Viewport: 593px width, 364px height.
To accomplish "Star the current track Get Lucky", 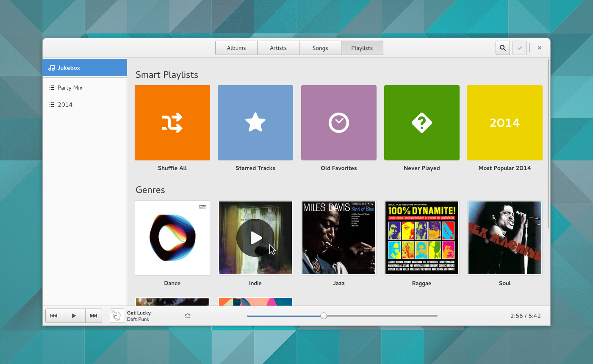I will click(188, 316).
